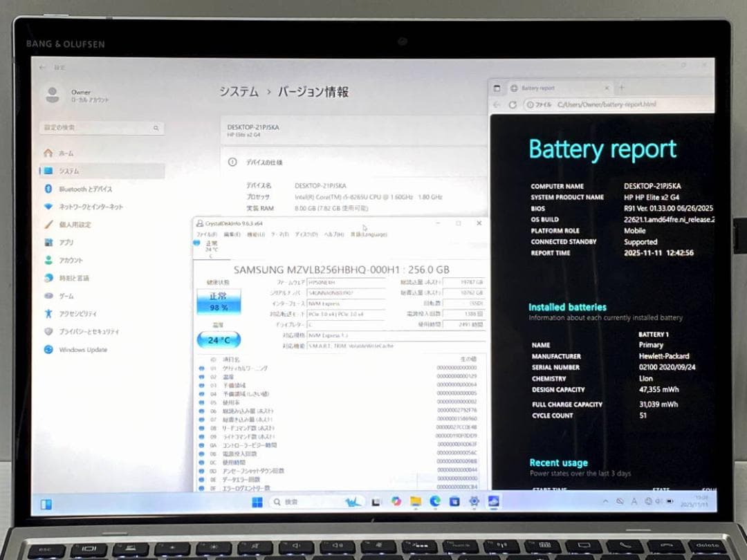
Task: Click the 24°C temperature indicator in CrystalDiskInfo
Action: tap(218, 339)
